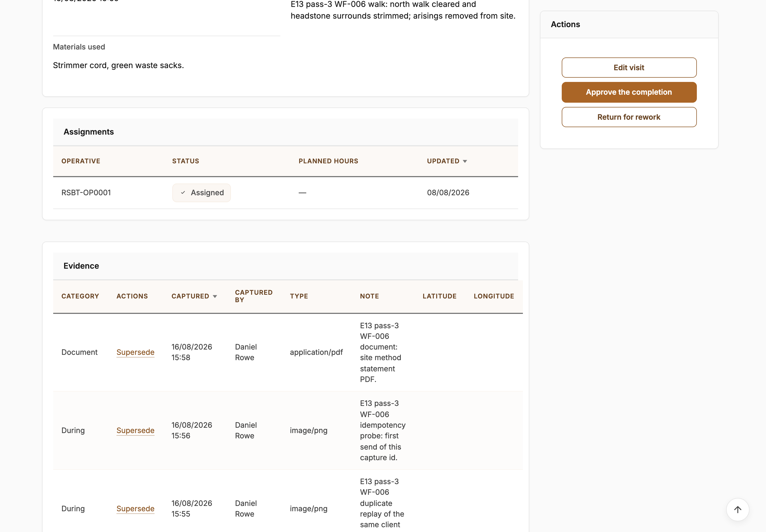
Task: Click the Category column header
Action: [x=80, y=296]
